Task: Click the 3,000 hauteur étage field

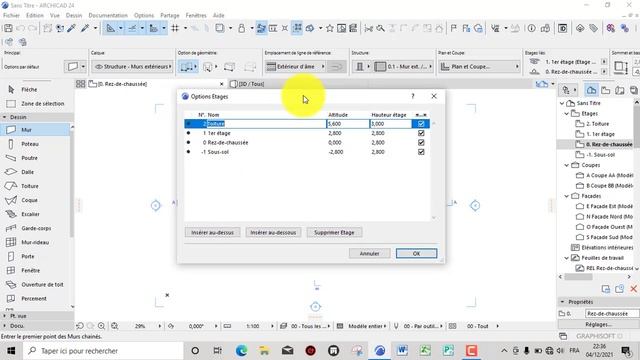Action: pyautogui.click(x=391, y=124)
